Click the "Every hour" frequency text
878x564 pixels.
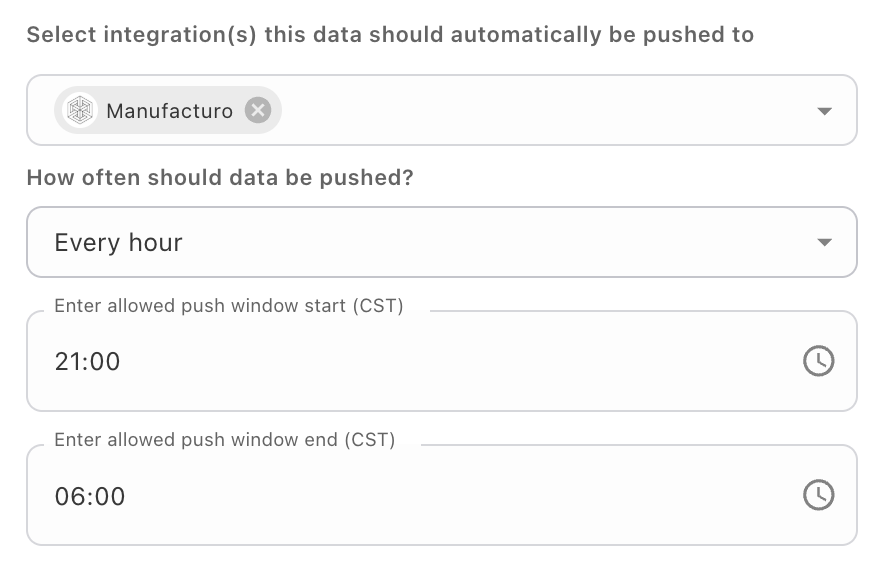click(118, 242)
